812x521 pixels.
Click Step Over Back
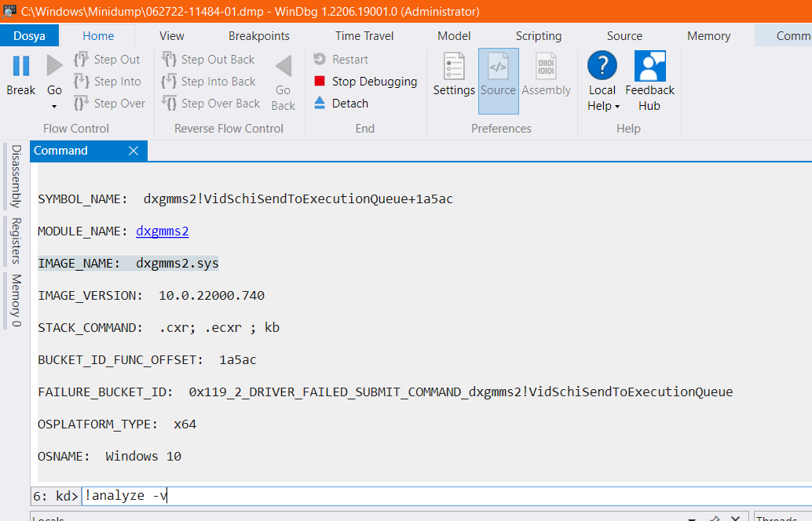tap(210, 104)
